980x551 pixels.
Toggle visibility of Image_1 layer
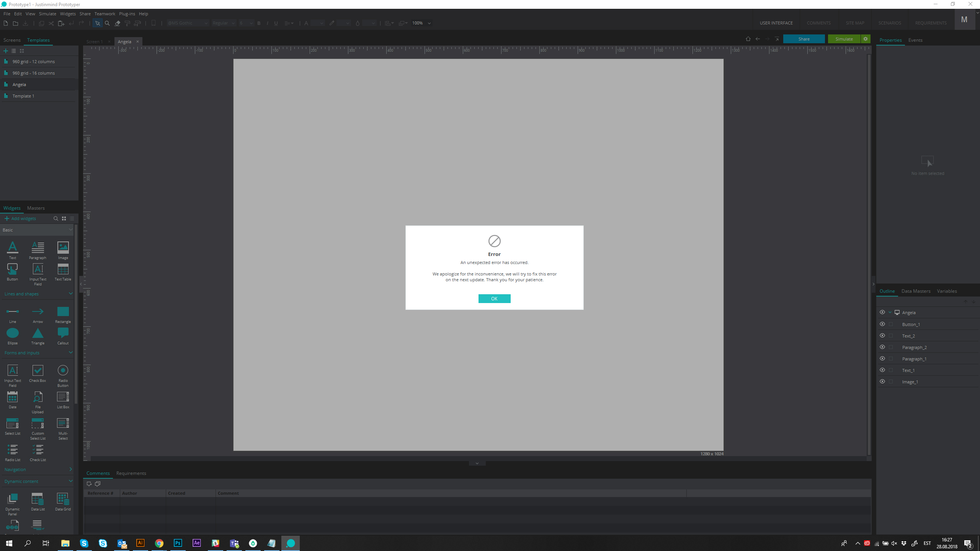click(882, 381)
